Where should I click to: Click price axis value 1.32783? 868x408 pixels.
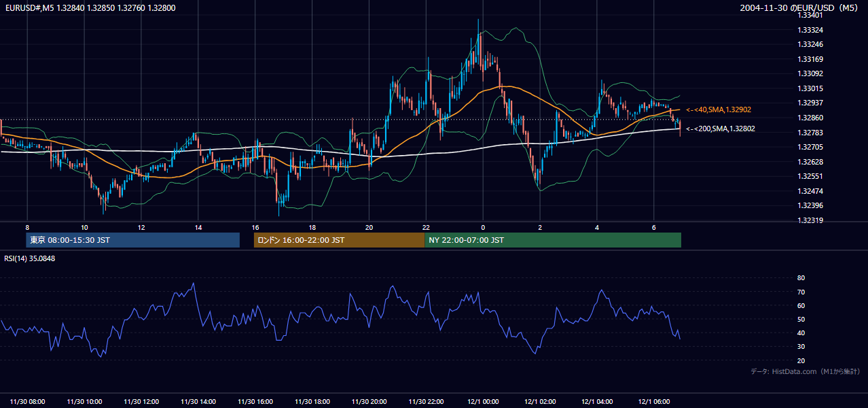coord(811,133)
